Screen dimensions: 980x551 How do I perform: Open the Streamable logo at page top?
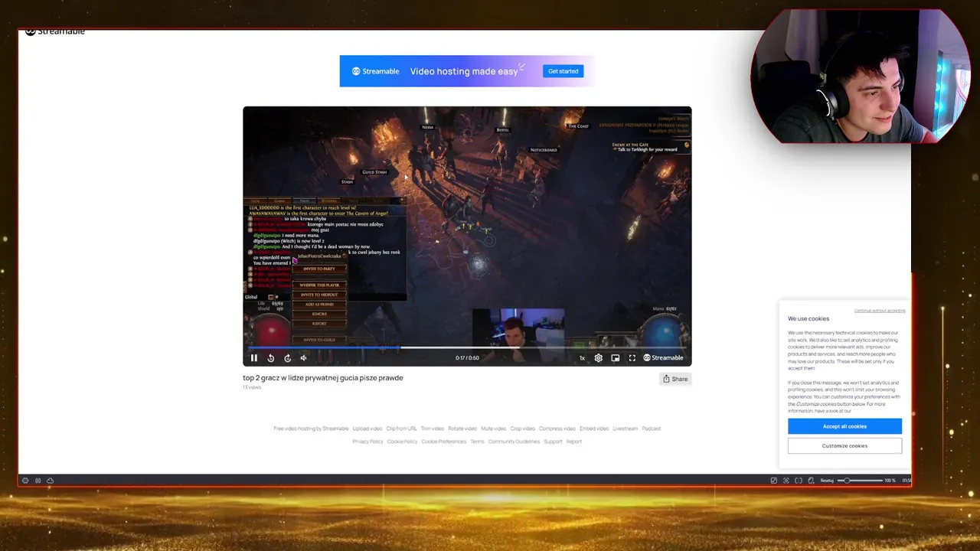(55, 31)
